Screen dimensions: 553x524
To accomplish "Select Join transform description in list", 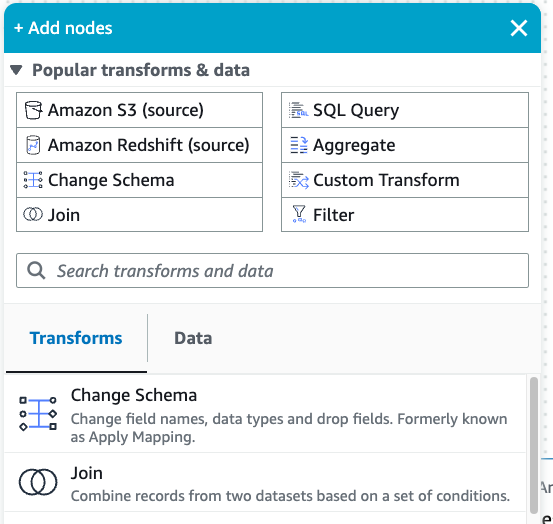I will [290, 496].
